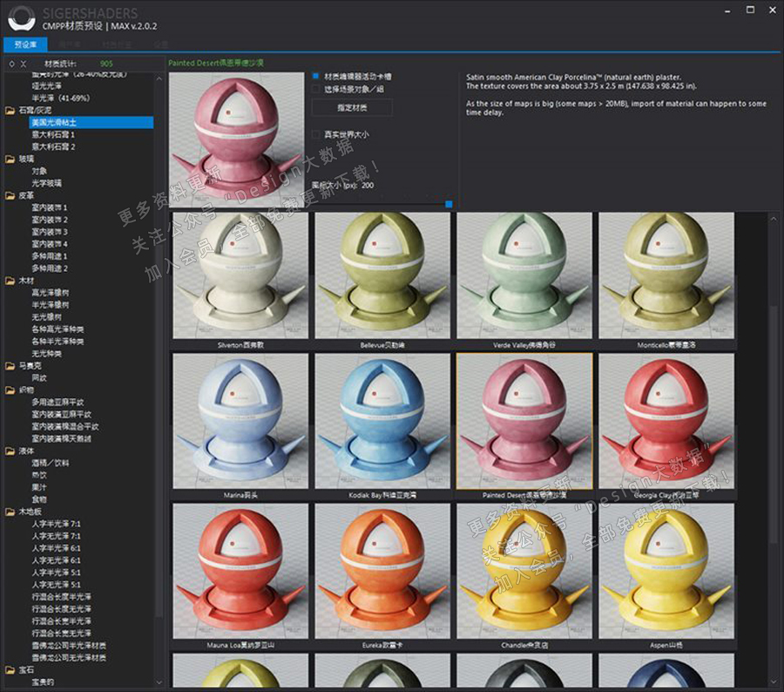Click the folder icon beside 皮革

[x=10, y=196]
